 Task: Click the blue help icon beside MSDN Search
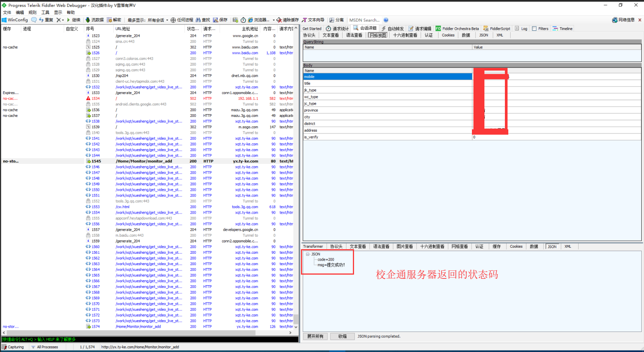(x=386, y=20)
